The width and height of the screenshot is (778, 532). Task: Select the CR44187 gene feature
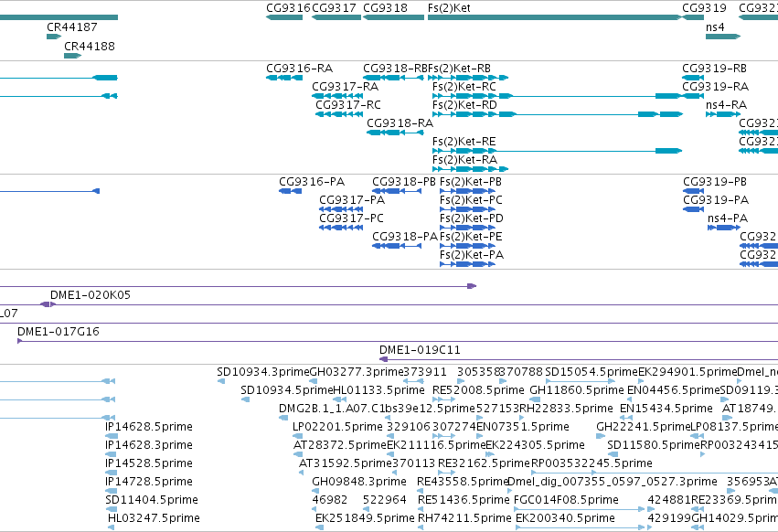[54, 37]
